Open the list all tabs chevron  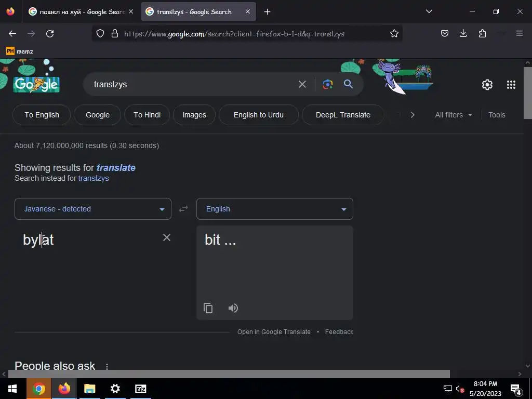coord(429,11)
